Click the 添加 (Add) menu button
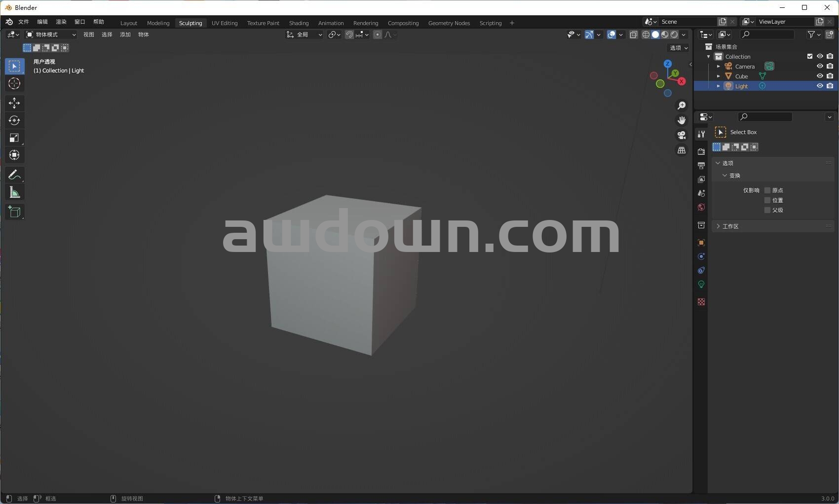The width and height of the screenshot is (839, 504). click(x=125, y=35)
